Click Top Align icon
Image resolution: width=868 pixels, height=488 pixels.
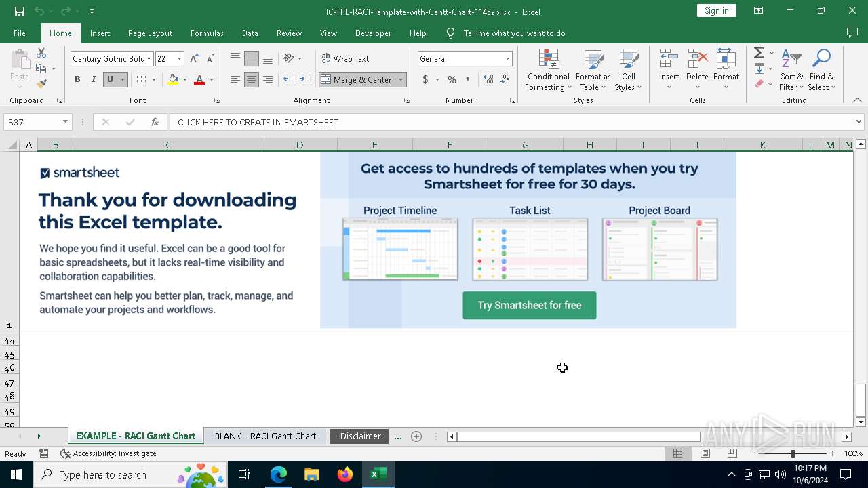235,58
